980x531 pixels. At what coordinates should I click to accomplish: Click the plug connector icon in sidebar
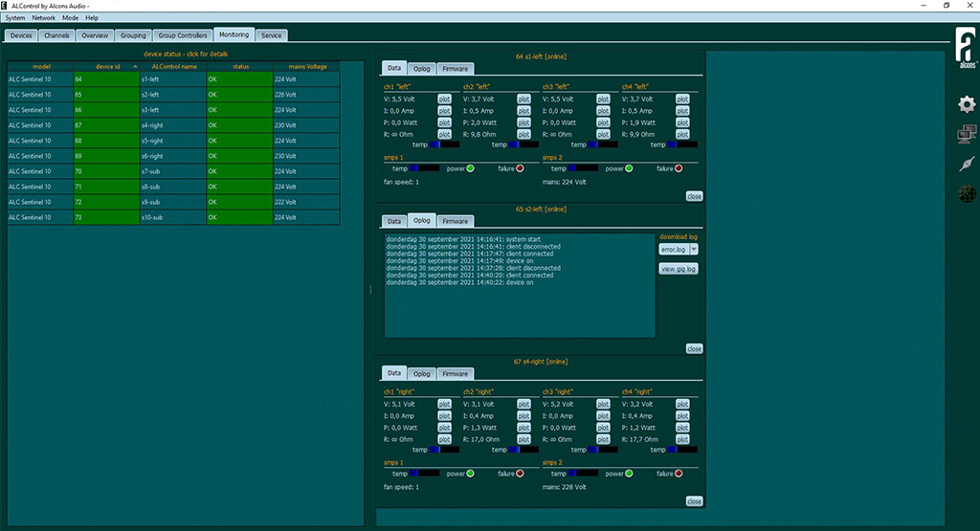967,164
